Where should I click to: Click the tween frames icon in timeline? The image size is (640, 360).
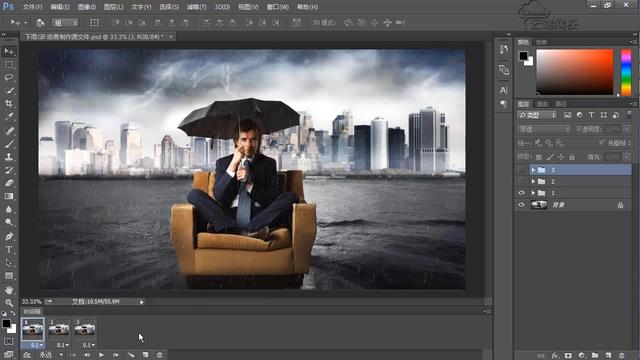pyautogui.click(x=131, y=355)
